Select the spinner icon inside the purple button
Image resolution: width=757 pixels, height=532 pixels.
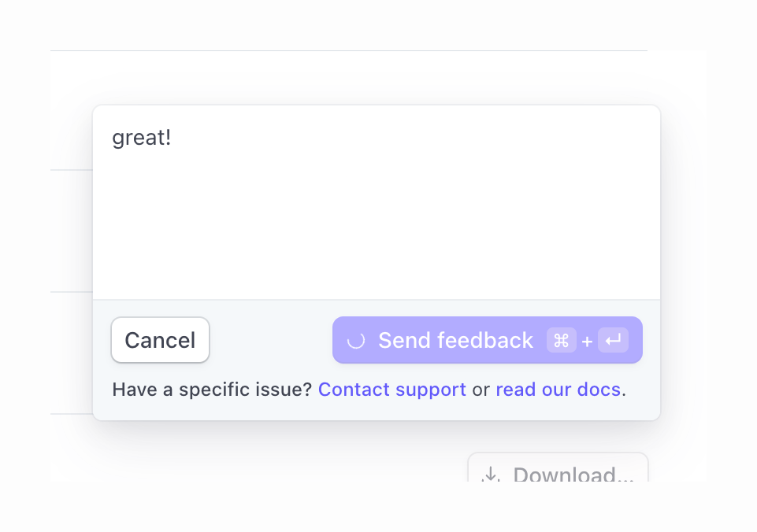356,340
